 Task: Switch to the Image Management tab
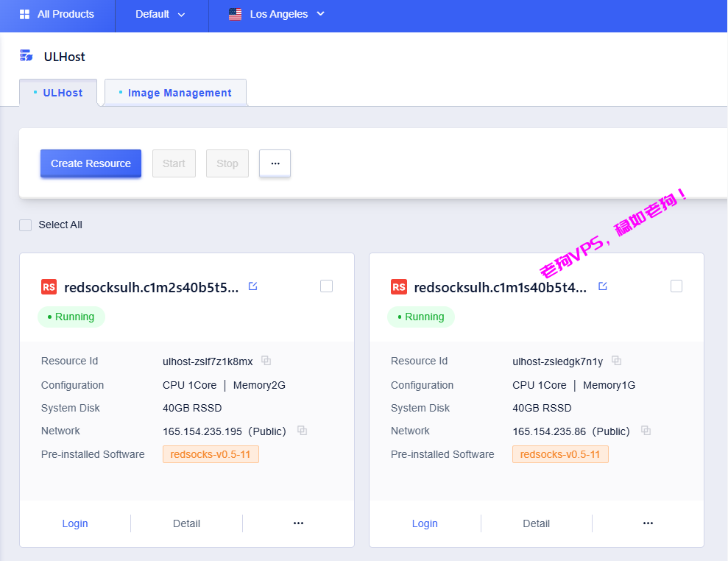[x=179, y=93]
